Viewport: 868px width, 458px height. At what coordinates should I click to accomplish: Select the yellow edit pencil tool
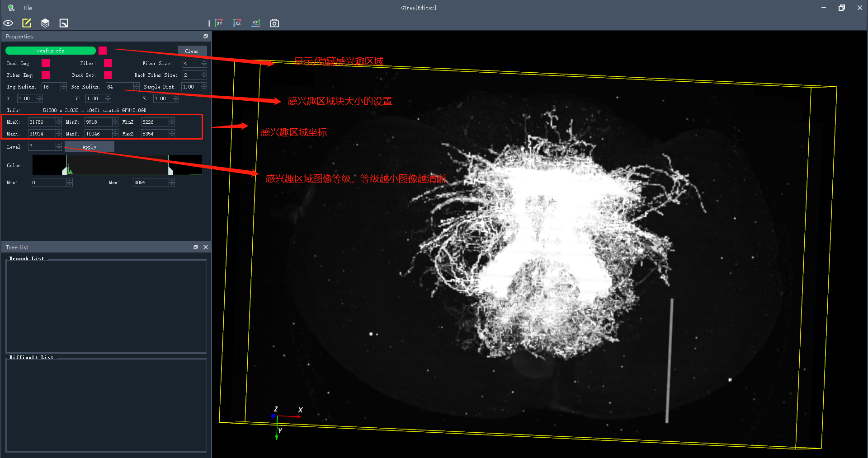(x=27, y=23)
